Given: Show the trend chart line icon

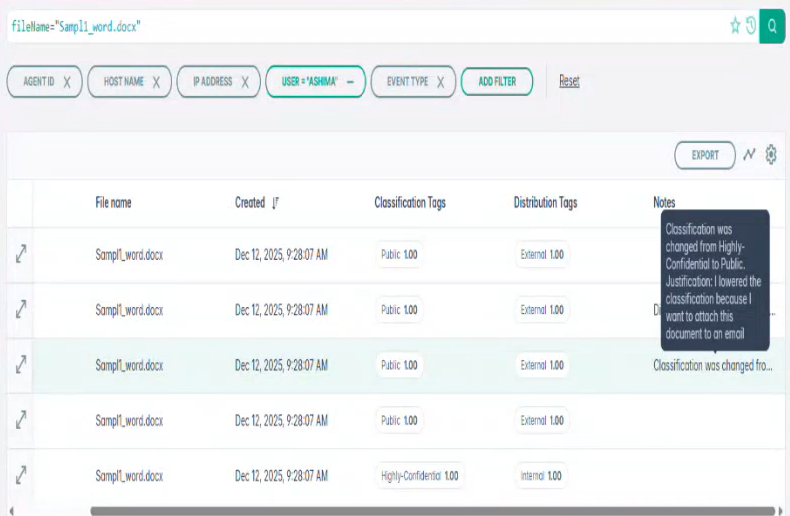Looking at the screenshot, I should click(749, 155).
